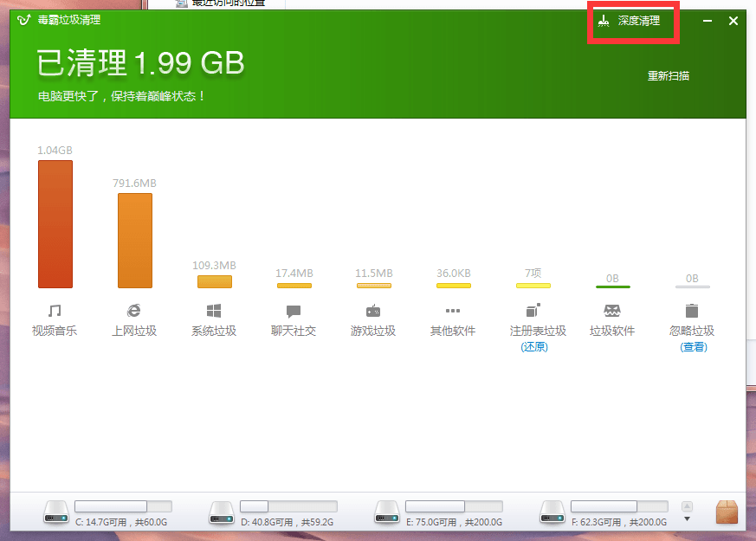This screenshot has height=541, width=756.
Task: Click the E: drive disk icon
Action: pyautogui.click(x=386, y=514)
